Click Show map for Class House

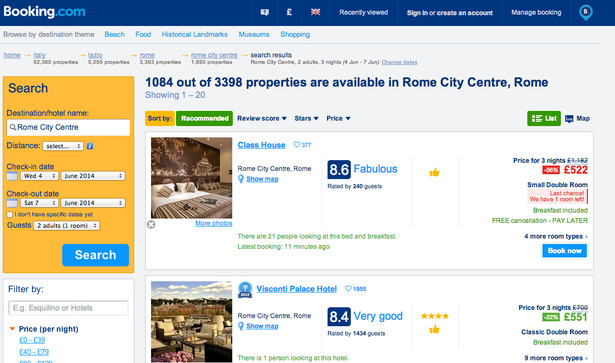[262, 179]
